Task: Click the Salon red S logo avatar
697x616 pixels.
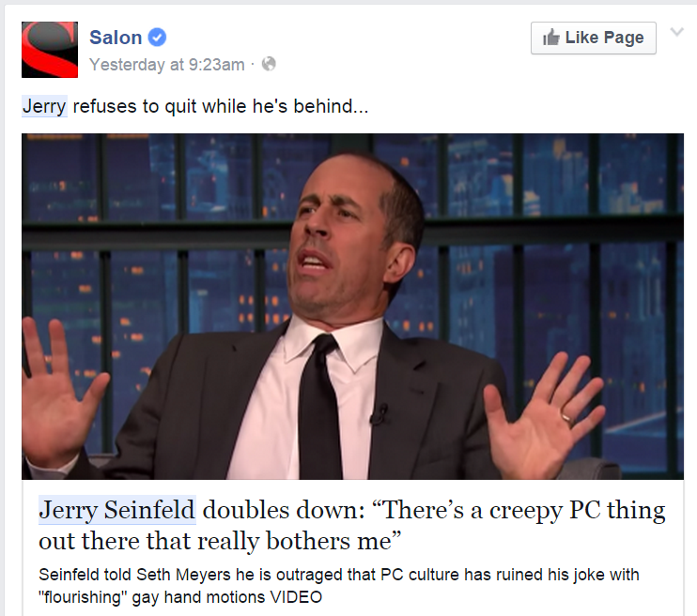Action: (50, 50)
